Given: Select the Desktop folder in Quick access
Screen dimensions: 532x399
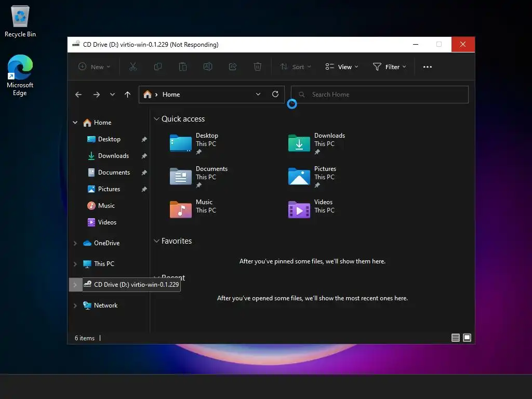Looking at the screenshot, I should [x=194, y=143].
